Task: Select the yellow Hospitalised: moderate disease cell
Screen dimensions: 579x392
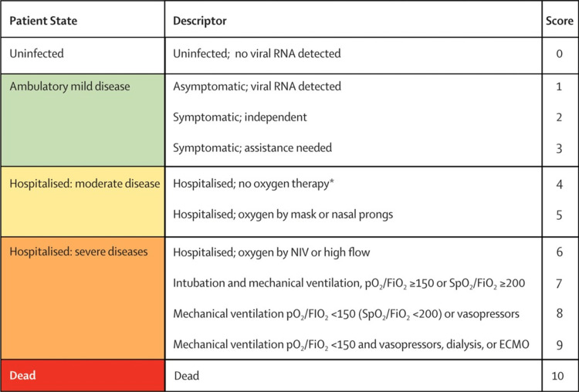Action: point(83,201)
